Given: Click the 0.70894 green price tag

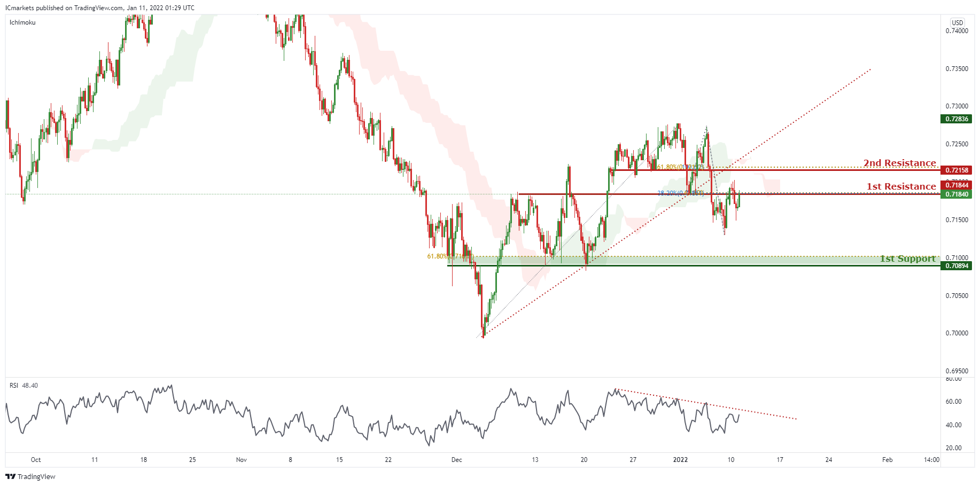Looking at the screenshot, I should click(x=956, y=266).
